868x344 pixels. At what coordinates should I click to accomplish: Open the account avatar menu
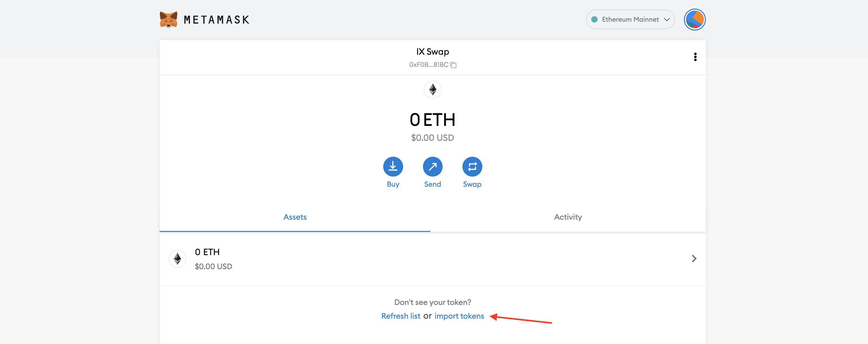[694, 20]
